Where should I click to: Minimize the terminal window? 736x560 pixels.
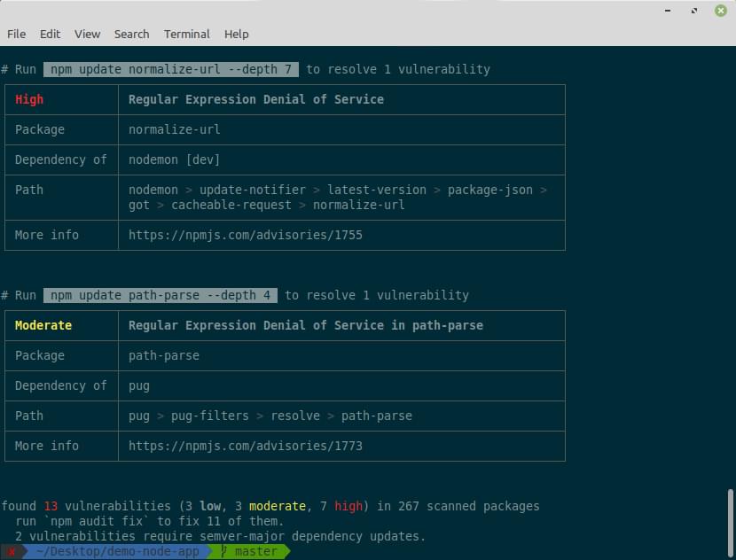click(665, 11)
